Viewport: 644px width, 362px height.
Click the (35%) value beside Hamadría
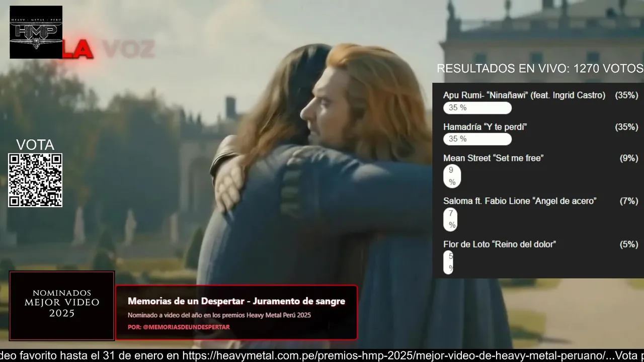626,127
